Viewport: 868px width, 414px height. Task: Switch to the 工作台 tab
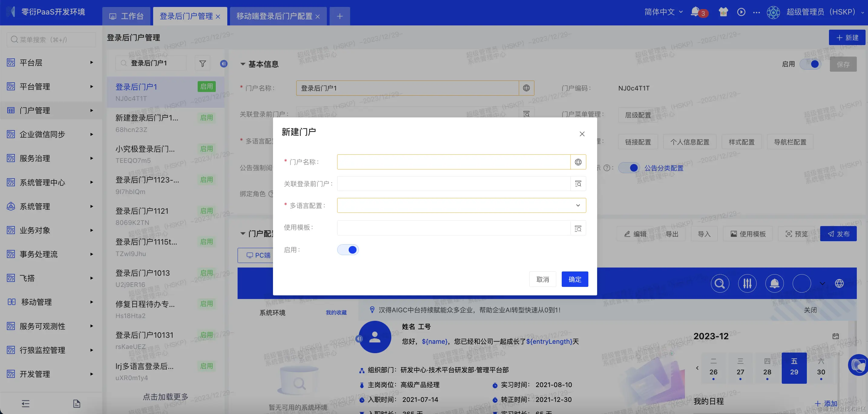[x=127, y=16]
